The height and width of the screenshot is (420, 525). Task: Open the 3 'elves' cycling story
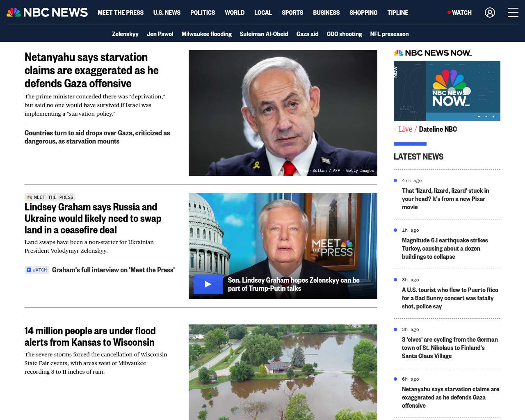pos(450,348)
